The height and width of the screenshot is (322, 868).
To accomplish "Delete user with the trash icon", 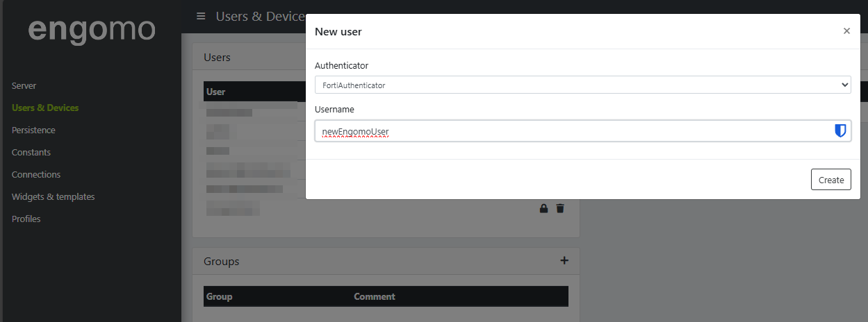I will coord(560,208).
